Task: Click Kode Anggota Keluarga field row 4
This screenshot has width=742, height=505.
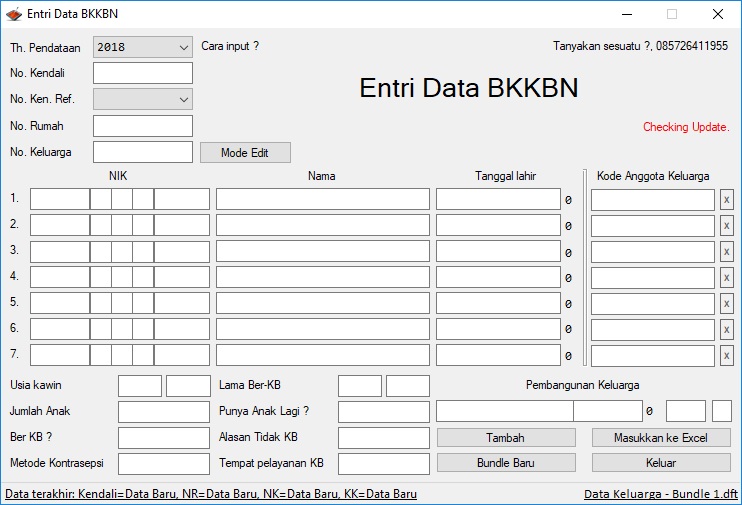Action: [653, 278]
